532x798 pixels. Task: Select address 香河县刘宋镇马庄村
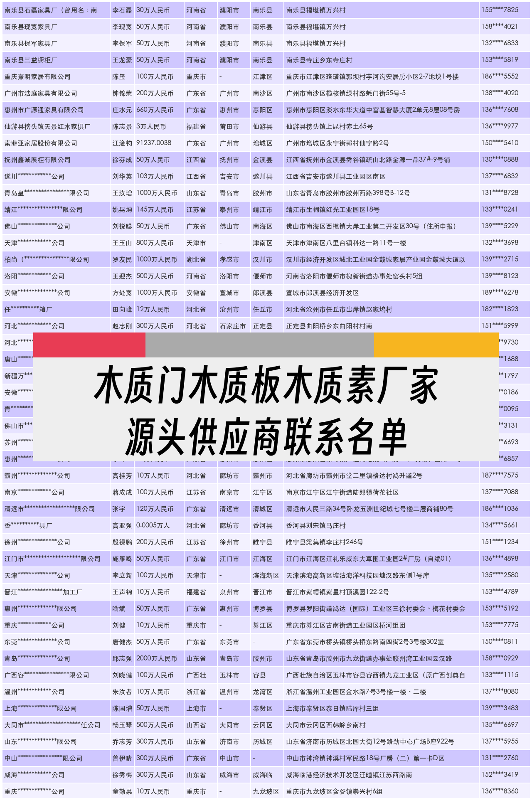click(x=316, y=525)
